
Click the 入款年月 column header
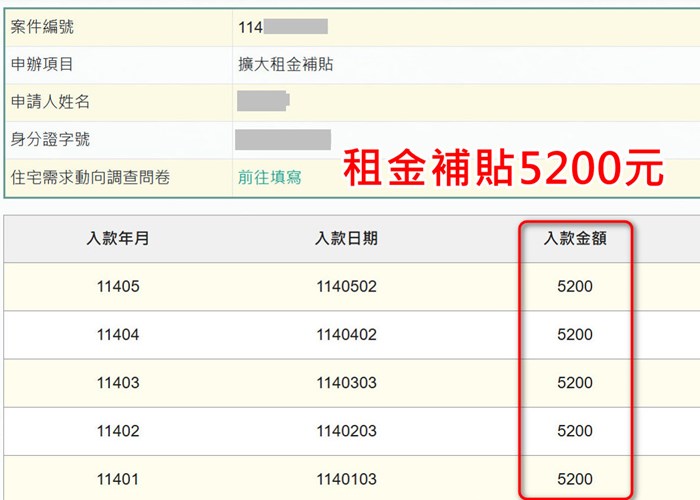point(118,238)
